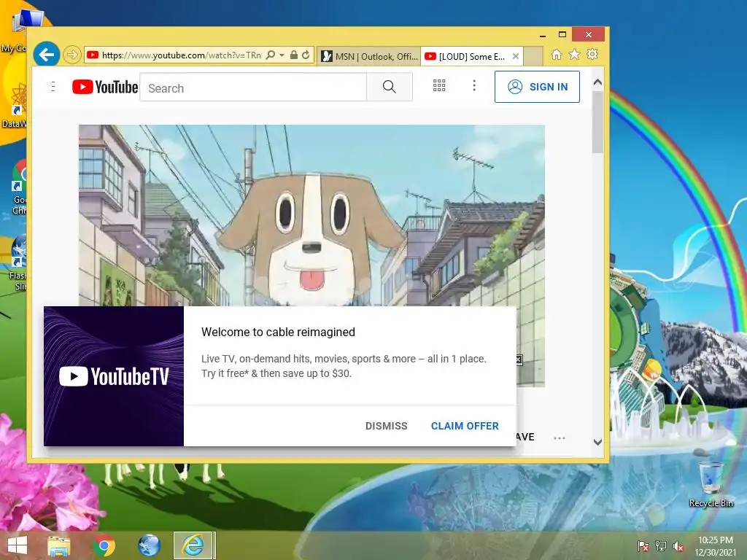The width and height of the screenshot is (747, 560).
Task: Open the globe browser icon on the taskbar
Action: pos(149,545)
